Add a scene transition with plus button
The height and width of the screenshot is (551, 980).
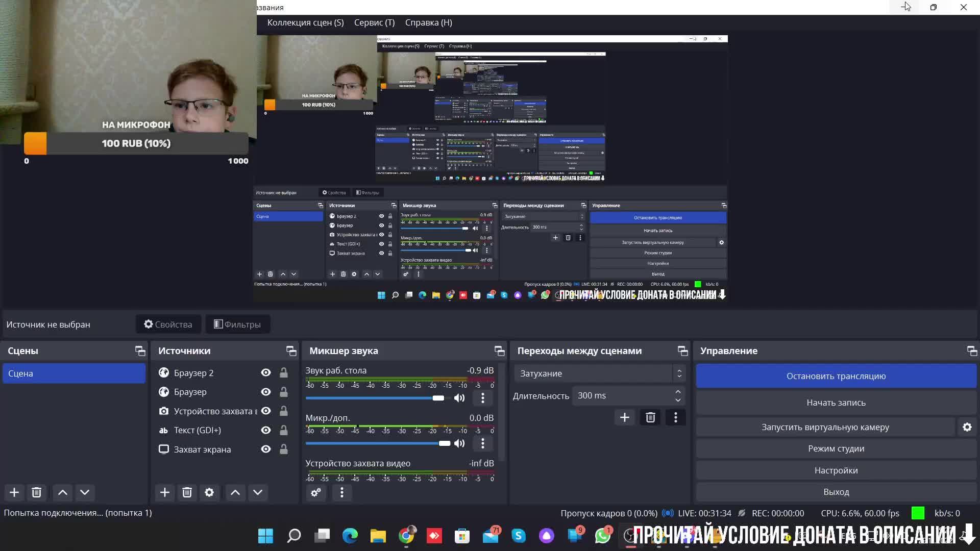coord(624,417)
